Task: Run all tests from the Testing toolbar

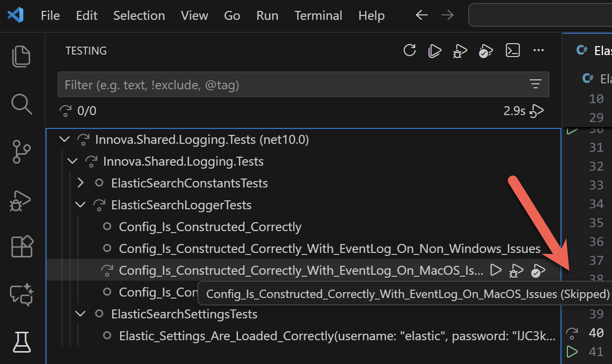Action: tap(434, 50)
